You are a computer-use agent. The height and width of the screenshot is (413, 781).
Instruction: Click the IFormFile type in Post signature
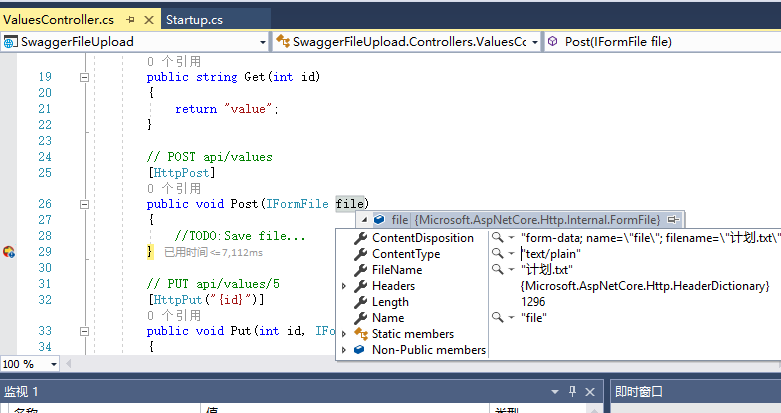click(297, 204)
